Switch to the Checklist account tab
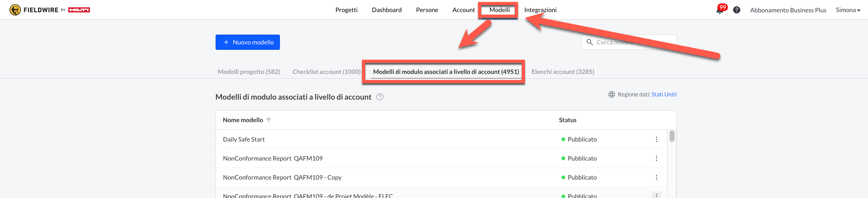Image resolution: width=868 pixels, height=198 pixels. [x=326, y=72]
